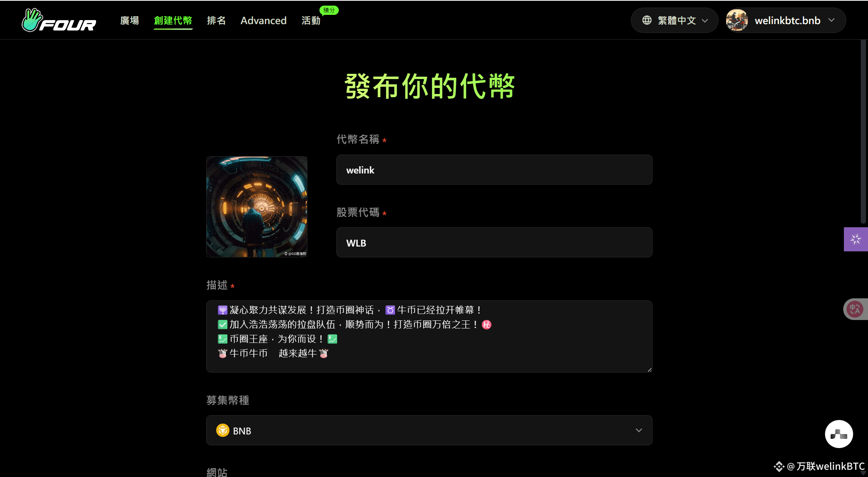Screen dimensions: 868x477
Task: Click inside the 描述 text area
Action: point(429,336)
